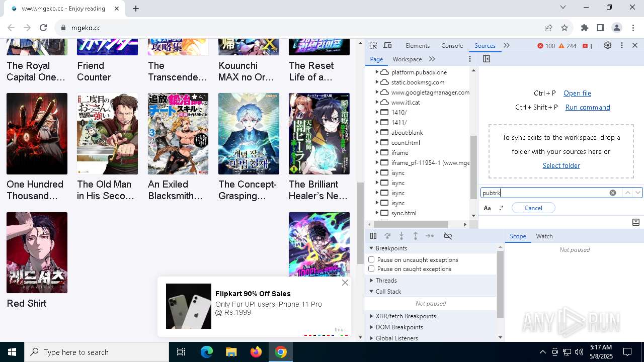Show more DevTools tabs chevron
This screenshot has height=362, width=644.
pos(507,45)
